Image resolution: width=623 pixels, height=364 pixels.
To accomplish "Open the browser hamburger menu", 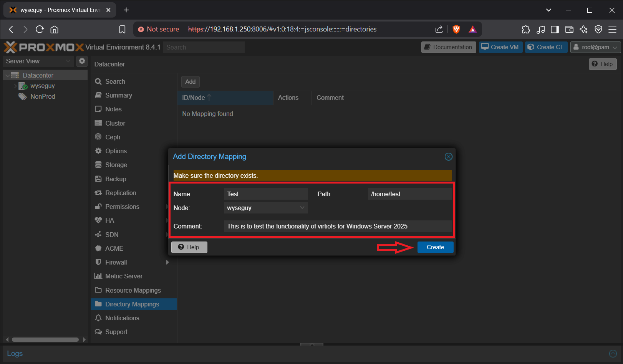I will 613,29.
